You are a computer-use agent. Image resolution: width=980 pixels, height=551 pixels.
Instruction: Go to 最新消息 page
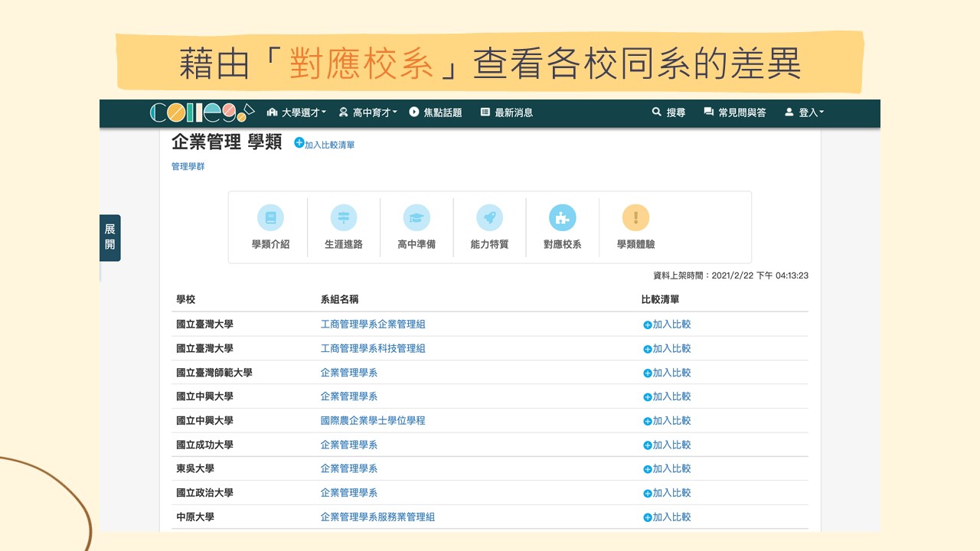click(x=507, y=112)
